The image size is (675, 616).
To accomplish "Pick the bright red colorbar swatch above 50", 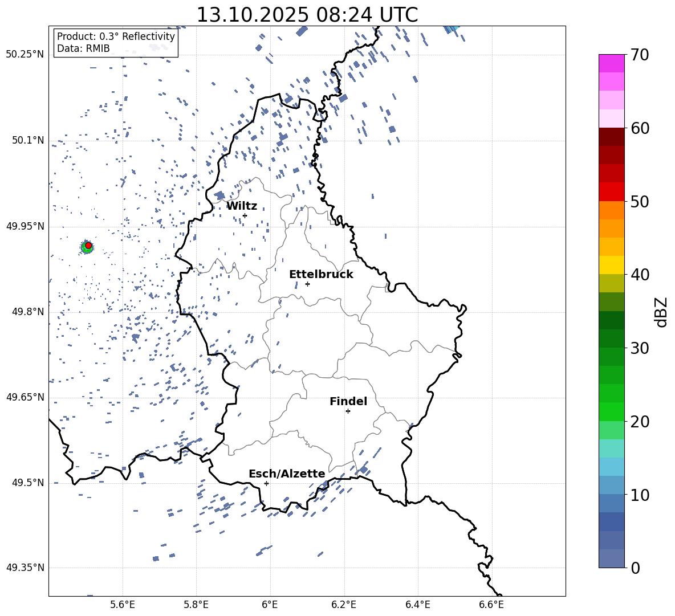I will (x=611, y=191).
